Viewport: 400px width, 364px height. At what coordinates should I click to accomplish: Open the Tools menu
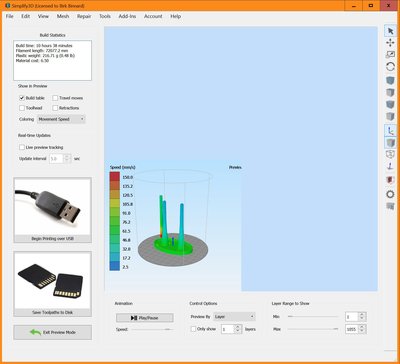[105, 16]
